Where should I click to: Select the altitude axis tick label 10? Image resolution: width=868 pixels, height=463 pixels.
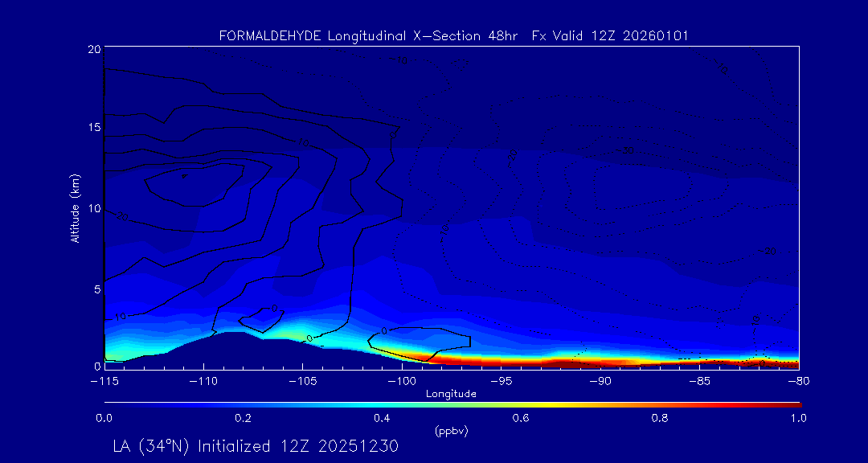(x=94, y=208)
